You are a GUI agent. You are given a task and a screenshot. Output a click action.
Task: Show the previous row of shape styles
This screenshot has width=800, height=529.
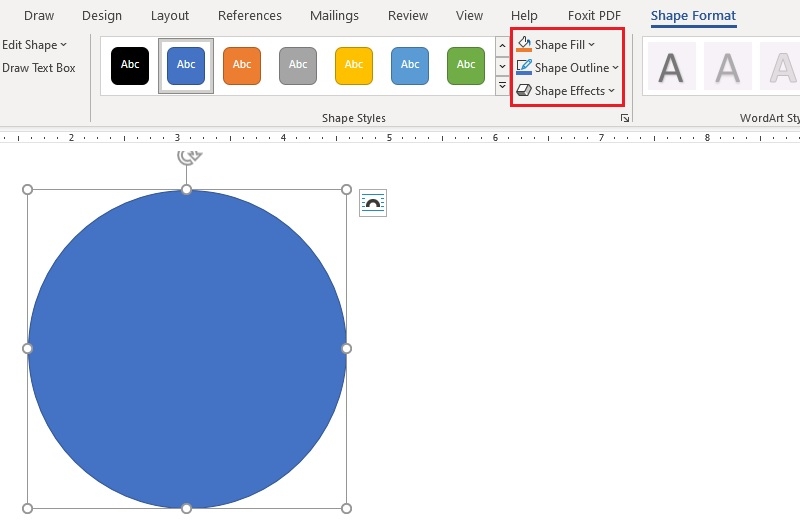click(x=502, y=46)
